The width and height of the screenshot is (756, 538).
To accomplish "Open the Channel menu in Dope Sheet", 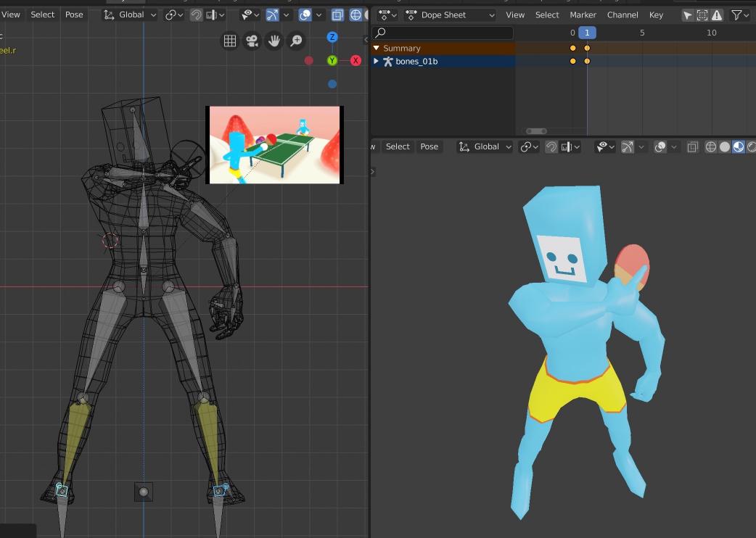I will [x=623, y=15].
